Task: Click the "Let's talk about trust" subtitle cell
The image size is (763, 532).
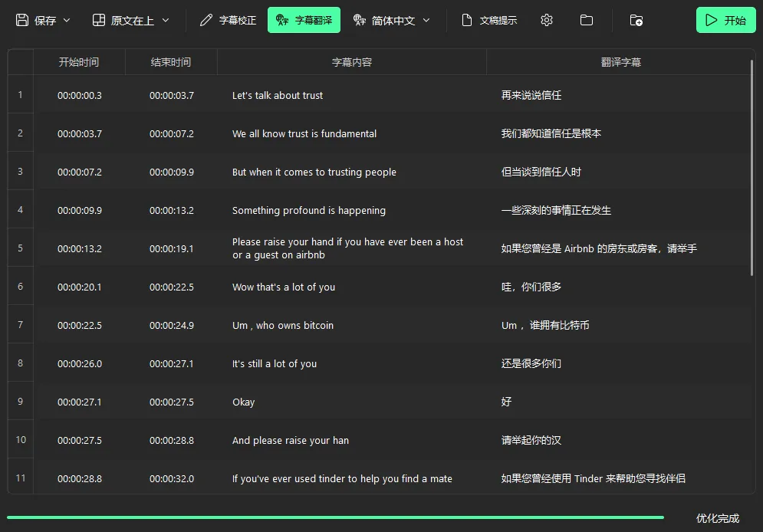Action: [278, 95]
